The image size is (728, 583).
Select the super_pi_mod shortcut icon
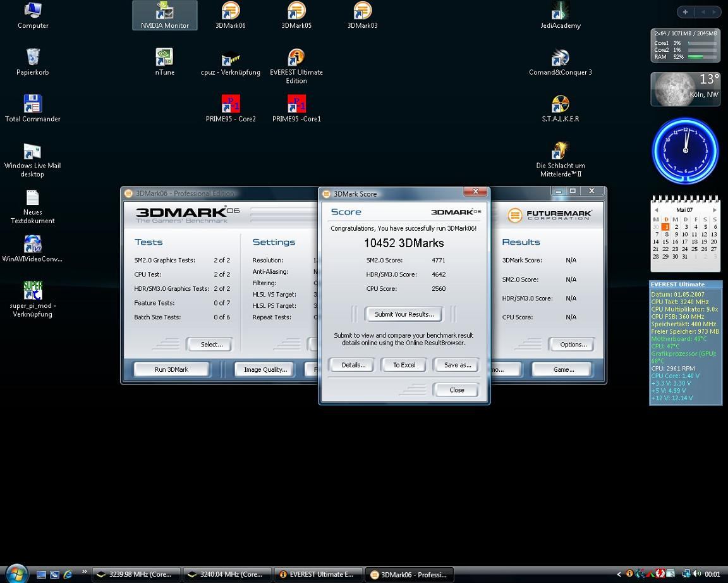point(32,299)
